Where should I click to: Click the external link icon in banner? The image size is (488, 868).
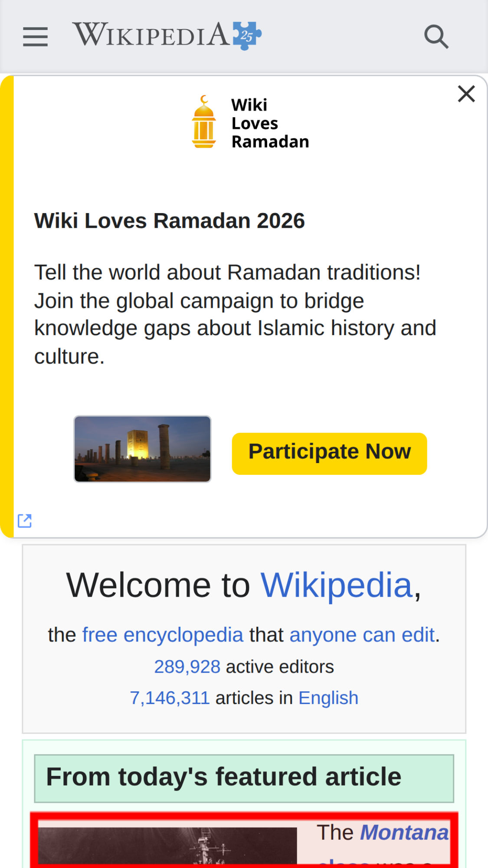(x=25, y=520)
